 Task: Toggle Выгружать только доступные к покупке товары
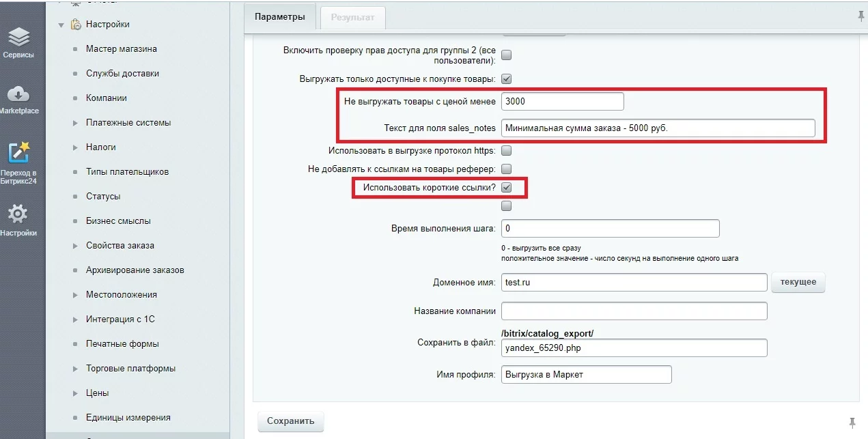click(507, 79)
